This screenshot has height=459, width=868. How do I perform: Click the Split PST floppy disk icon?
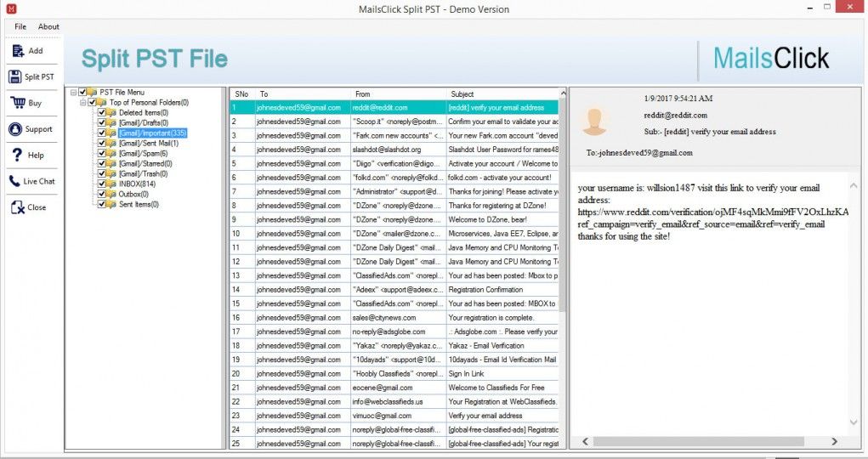pyautogui.click(x=15, y=77)
